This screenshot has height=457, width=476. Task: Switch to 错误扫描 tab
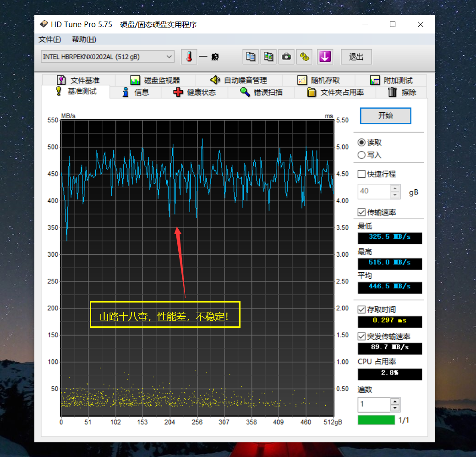point(261,92)
